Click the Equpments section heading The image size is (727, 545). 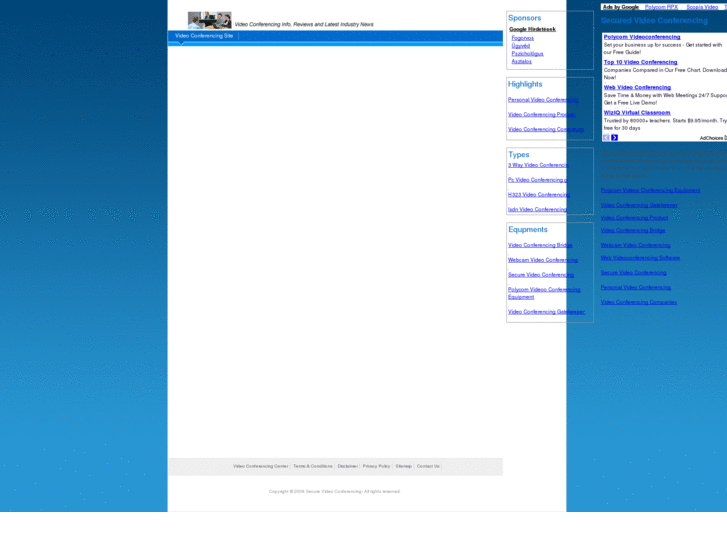click(x=528, y=230)
